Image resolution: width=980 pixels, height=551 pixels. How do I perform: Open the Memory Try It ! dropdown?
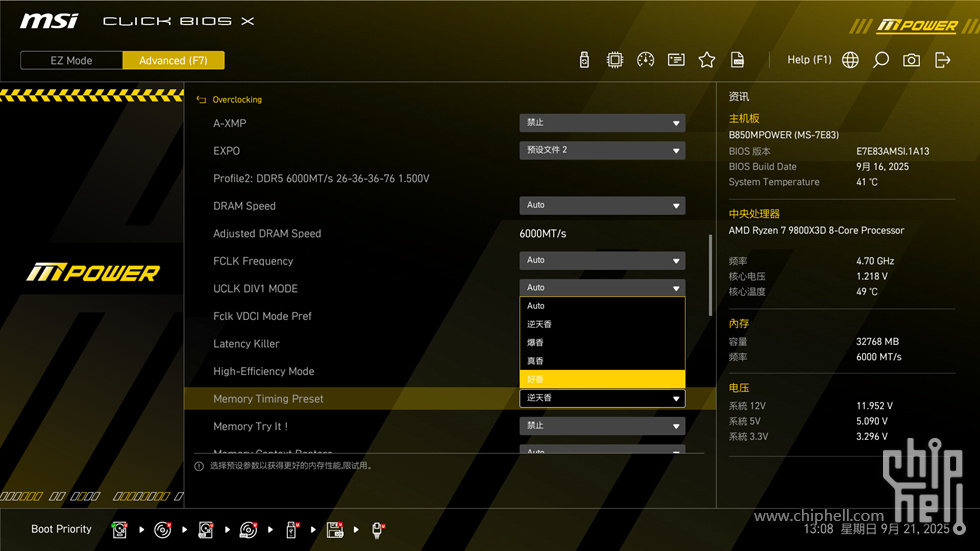(x=602, y=426)
